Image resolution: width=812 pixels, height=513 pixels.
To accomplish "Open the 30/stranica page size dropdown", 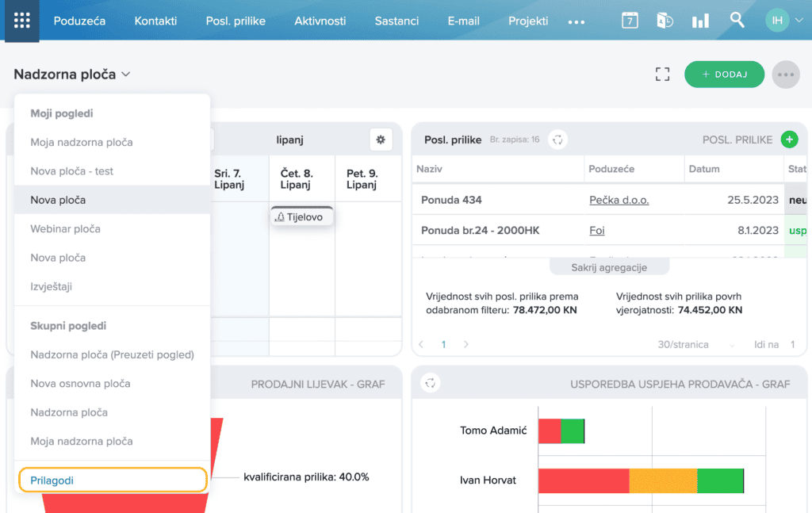I will pyautogui.click(x=695, y=345).
